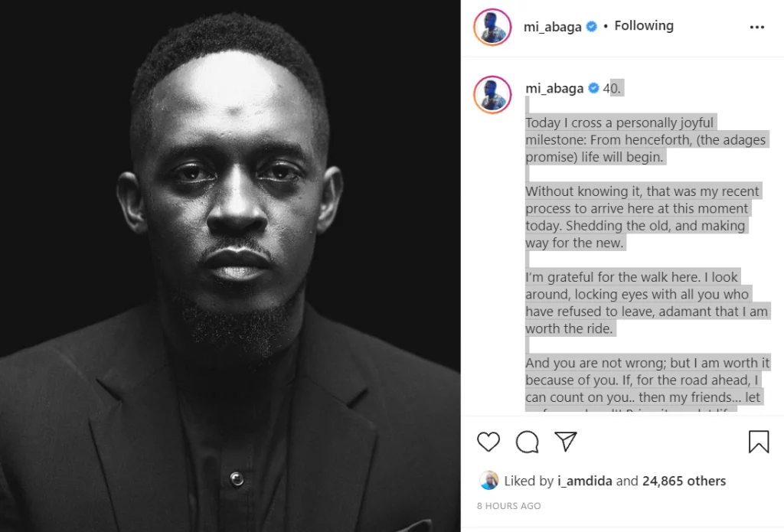Save post with bookmark icon
The height and width of the screenshot is (532, 784).
[759, 442]
